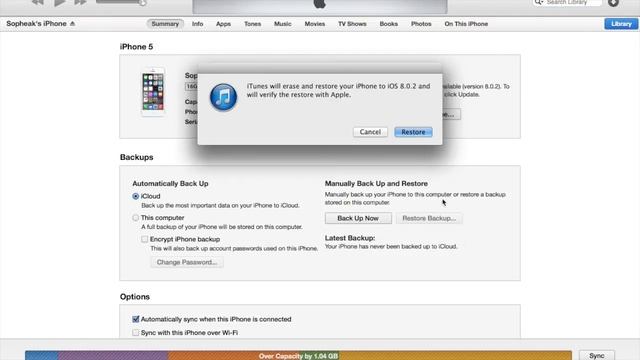Enable Encrypt iPhone backup
The image size is (640, 360).
(144, 239)
